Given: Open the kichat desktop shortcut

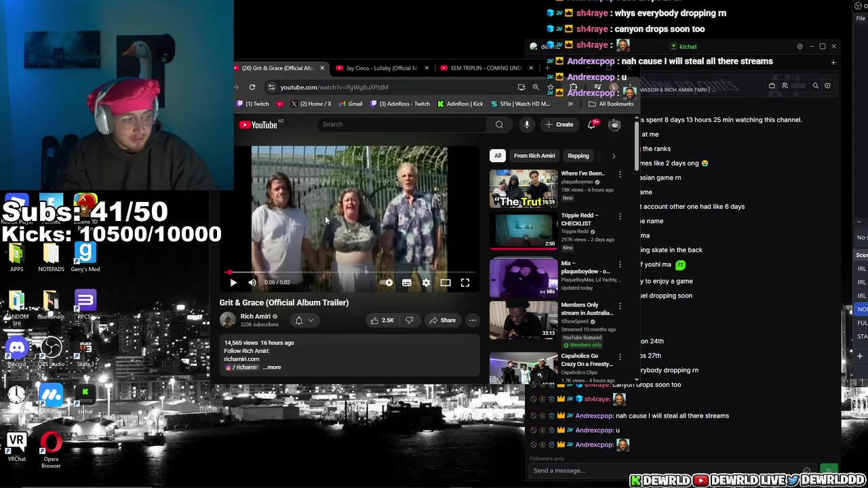Looking at the screenshot, I should point(85,399).
